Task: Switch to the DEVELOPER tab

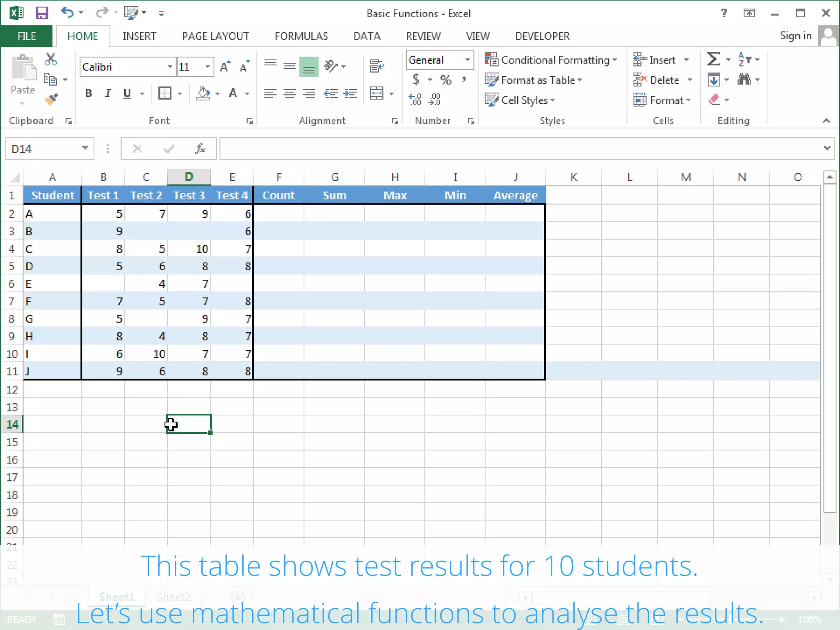Action: tap(542, 36)
